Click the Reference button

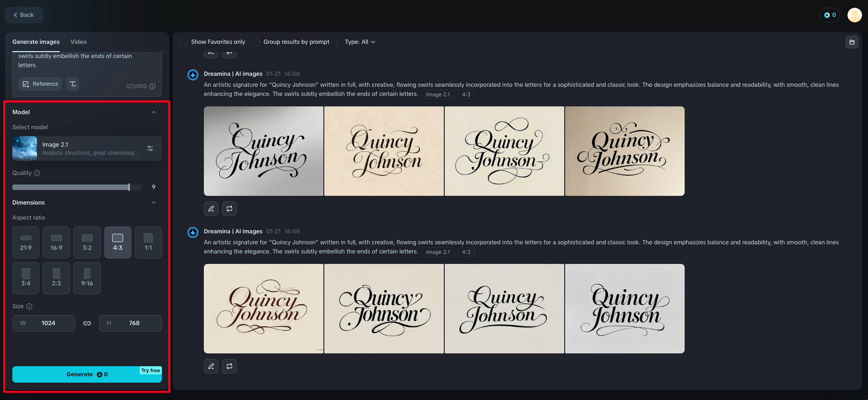40,84
